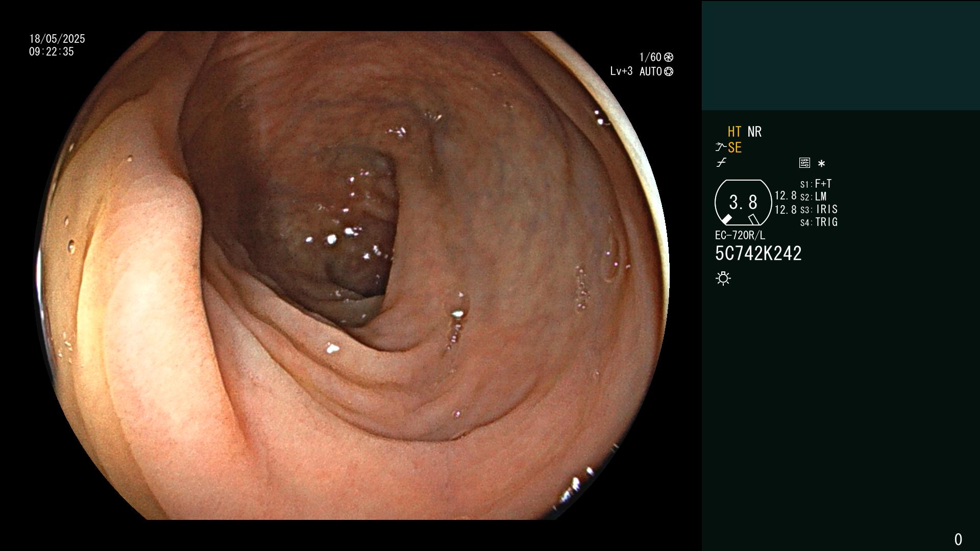Click the shutter speed icon beside 1/60
980x551 pixels.
(x=669, y=57)
